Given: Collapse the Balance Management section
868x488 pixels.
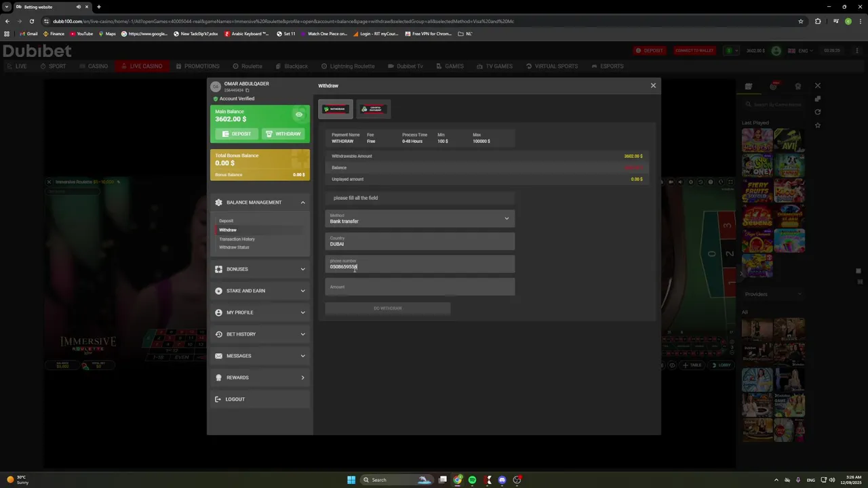Looking at the screenshot, I should coord(260,202).
